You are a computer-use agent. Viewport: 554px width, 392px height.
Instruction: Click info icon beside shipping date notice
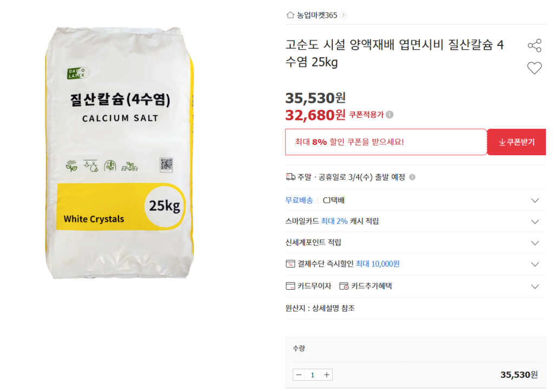coord(412,177)
